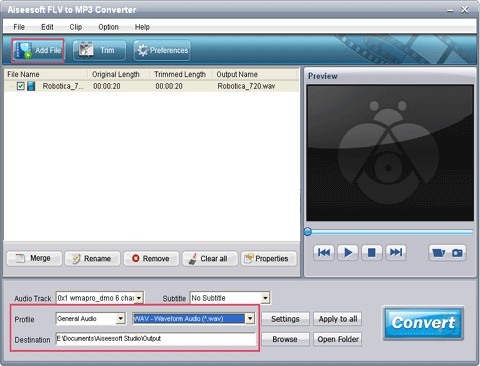Click the Original Length 00:00:20 cell
The image size is (480, 366).
107,86
